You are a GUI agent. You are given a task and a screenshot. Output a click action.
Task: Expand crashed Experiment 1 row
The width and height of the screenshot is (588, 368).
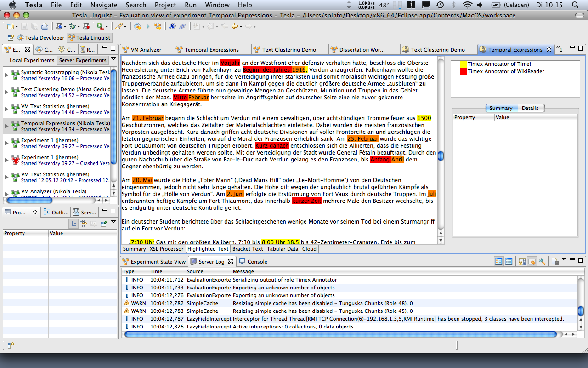(6, 160)
